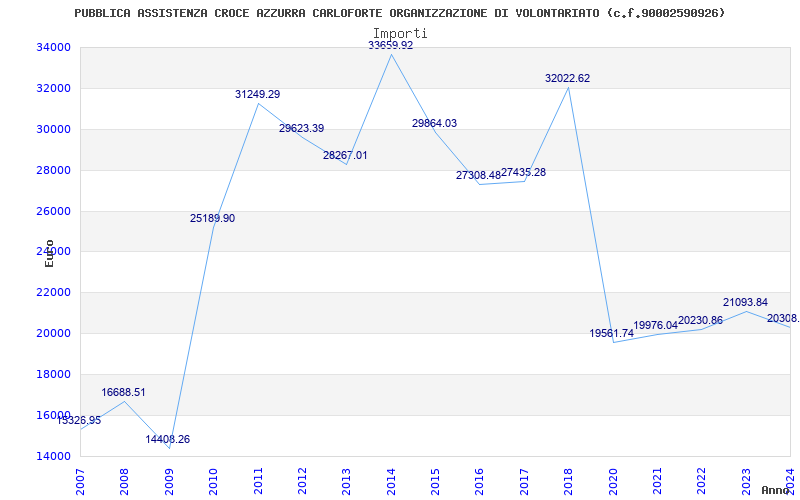This screenshot has height=500, width=800.
Task: Select the 25189.90 data label
Action: point(213,218)
